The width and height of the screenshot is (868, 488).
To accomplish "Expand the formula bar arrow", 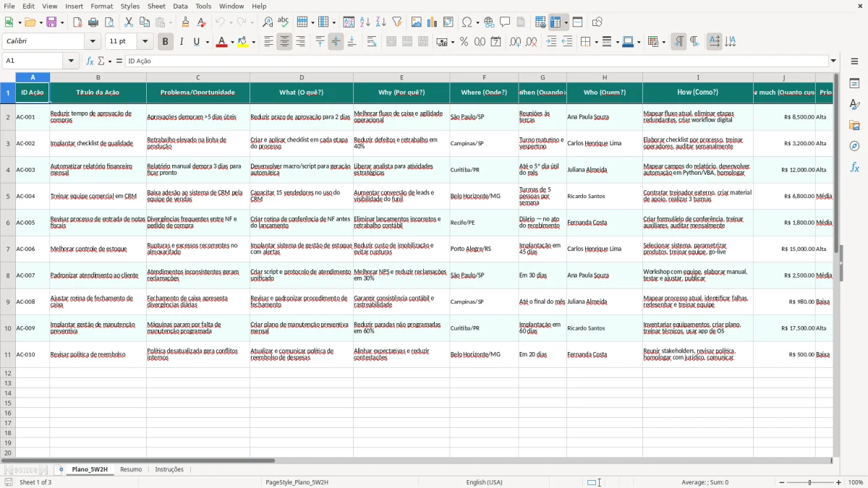I will coord(833,61).
